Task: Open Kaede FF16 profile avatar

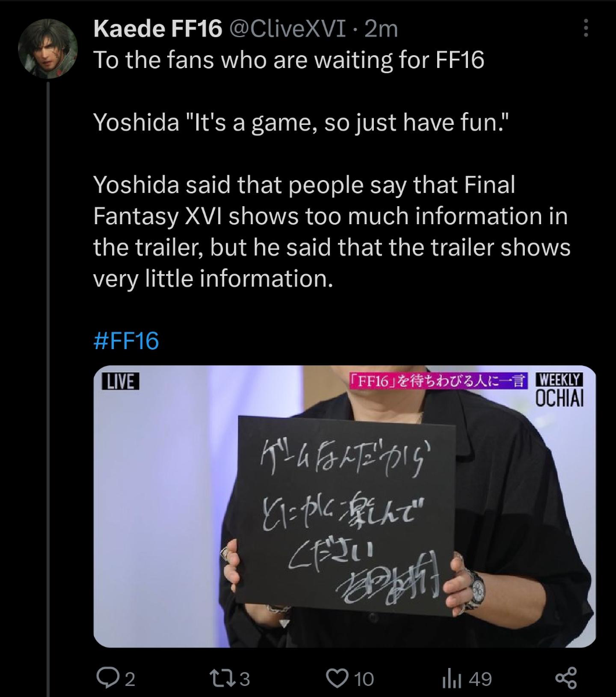Action: (x=47, y=48)
